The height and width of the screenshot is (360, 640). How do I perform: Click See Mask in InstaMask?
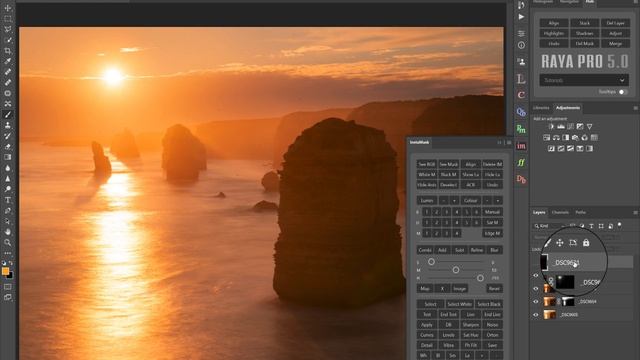[448, 164]
